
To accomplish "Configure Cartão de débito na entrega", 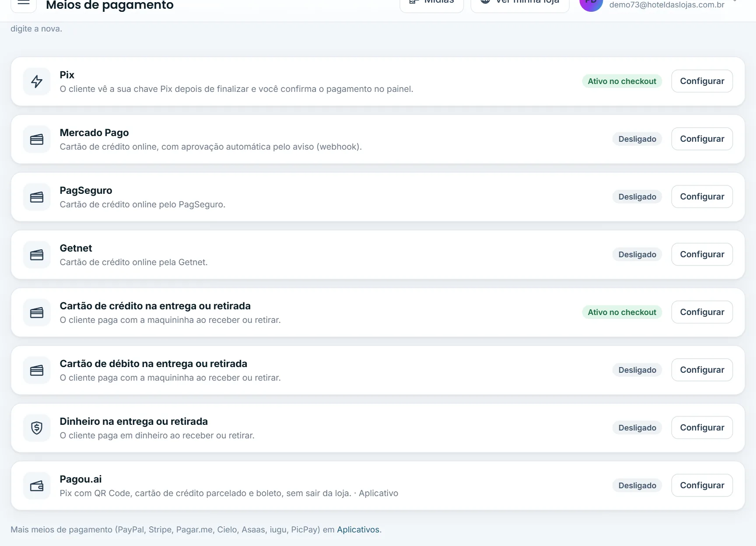I will pos(702,370).
